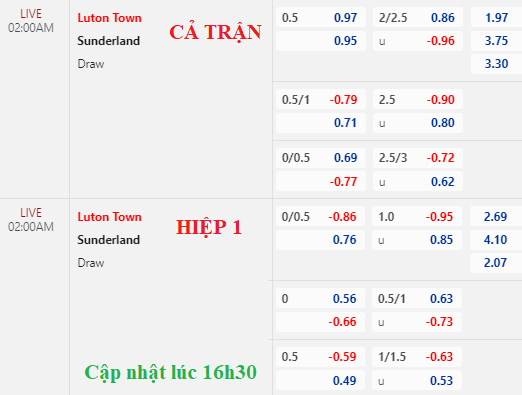Pick first-half draw odds 2.07
The image size is (522, 395).
click(x=495, y=263)
